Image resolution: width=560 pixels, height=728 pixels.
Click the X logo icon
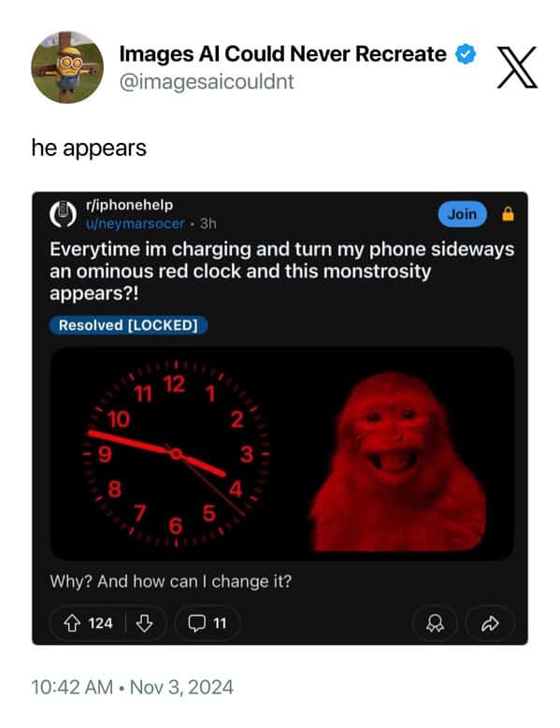(517, 67)
